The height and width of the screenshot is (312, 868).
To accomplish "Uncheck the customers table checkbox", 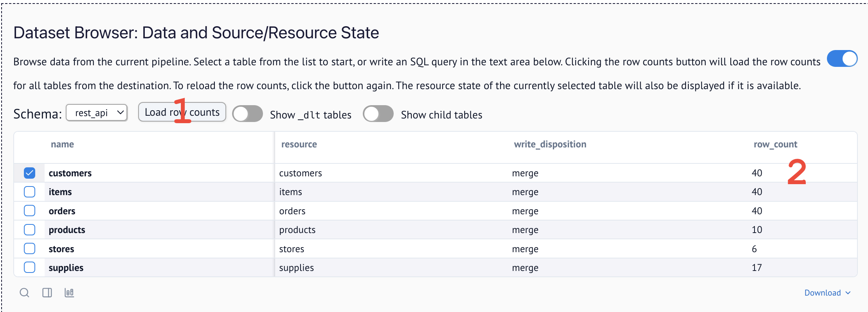I will [x=29, y=172].
